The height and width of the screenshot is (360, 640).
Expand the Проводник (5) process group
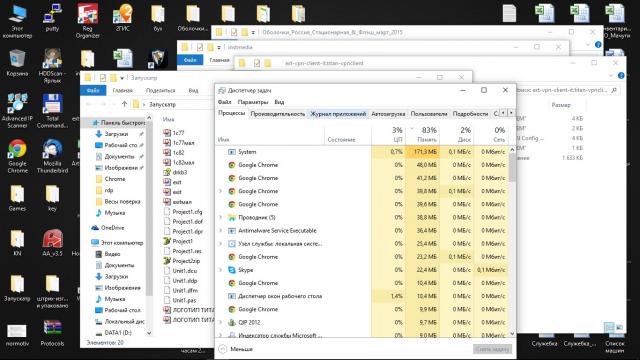(x=221, y=218)
